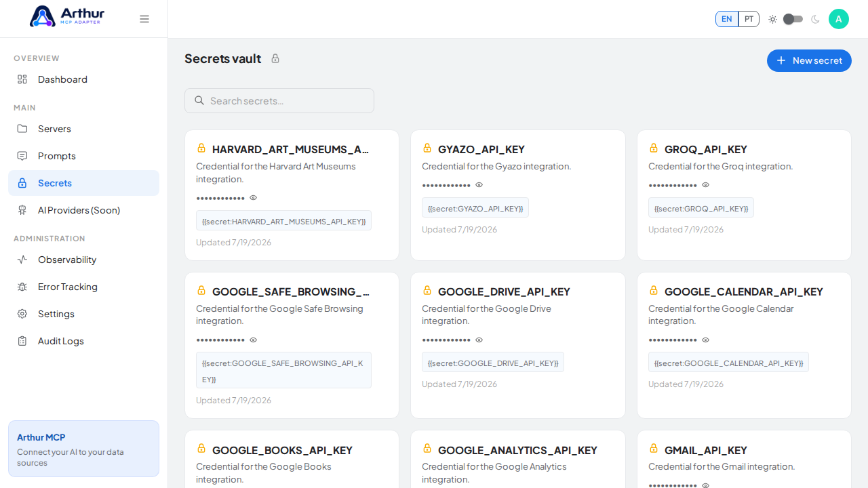Click lock icon beside Secrets vault title

[275, 58]
